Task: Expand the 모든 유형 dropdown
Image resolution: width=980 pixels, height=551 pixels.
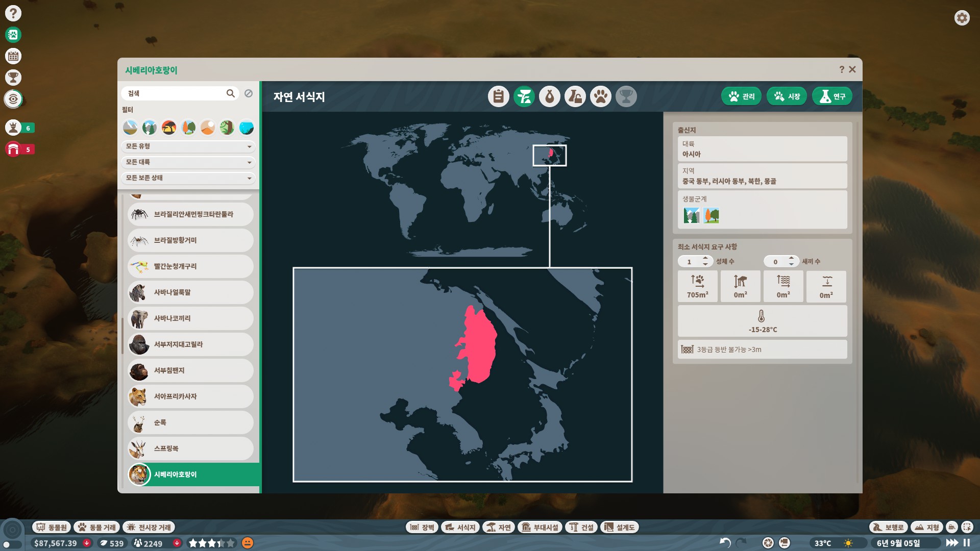Action: click(188, 146)
